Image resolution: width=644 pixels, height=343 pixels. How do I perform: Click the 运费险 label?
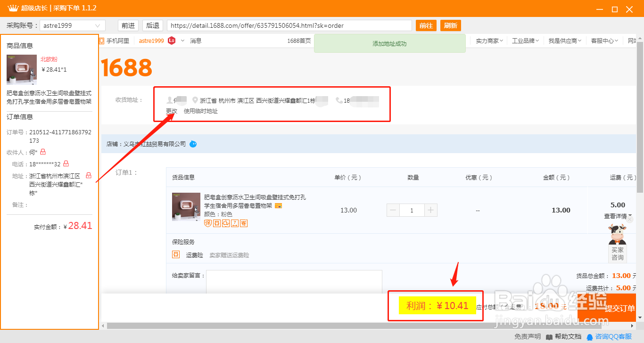click(195, 255)
